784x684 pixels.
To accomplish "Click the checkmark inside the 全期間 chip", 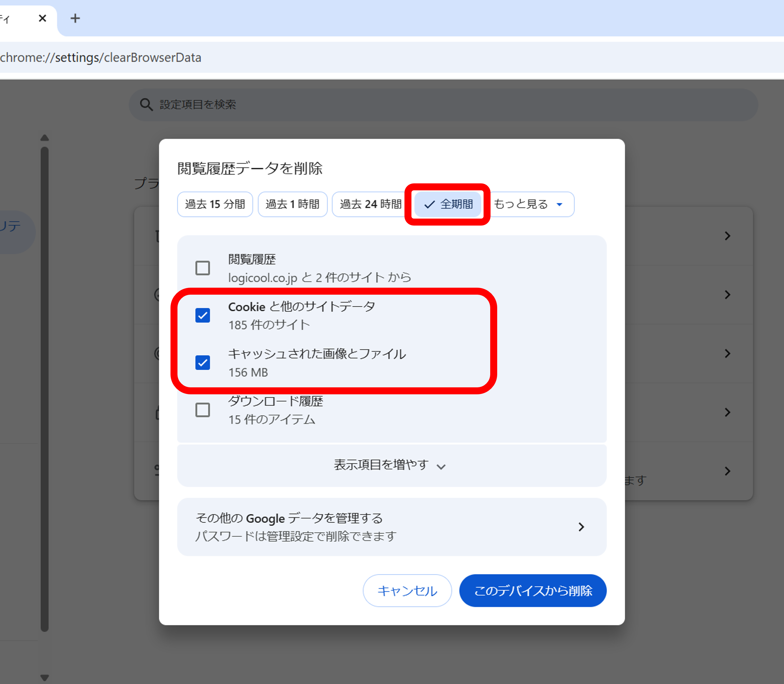I will 428,204.
